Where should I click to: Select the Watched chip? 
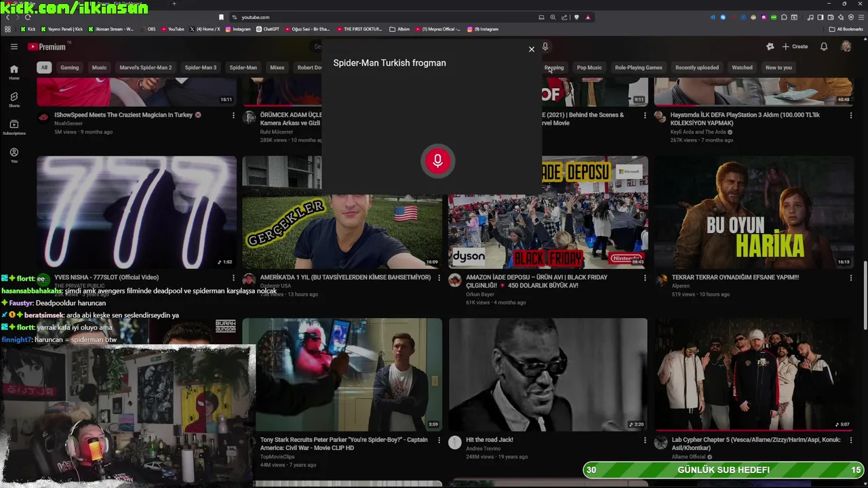tap(742, 68)
